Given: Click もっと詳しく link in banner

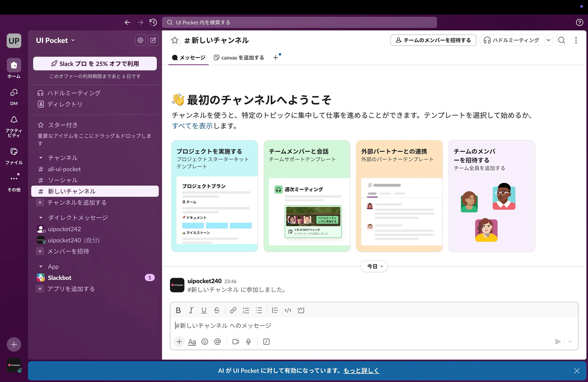Looking at the screenshot, I should point(361,371).
